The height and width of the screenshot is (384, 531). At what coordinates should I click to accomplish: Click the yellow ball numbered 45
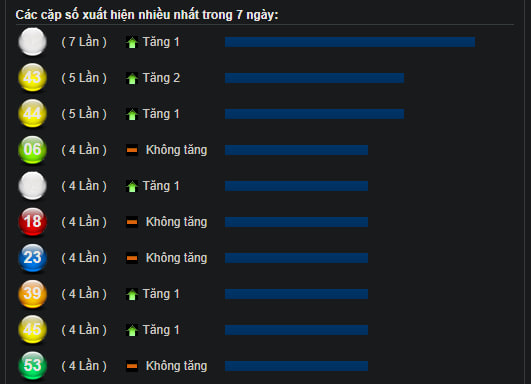click(33, 329)
